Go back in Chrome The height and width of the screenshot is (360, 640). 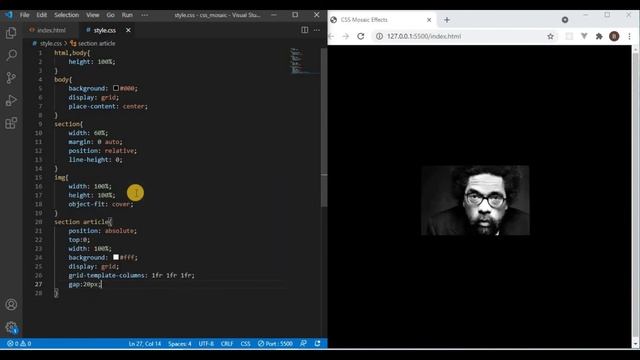[x=331, y=36]
